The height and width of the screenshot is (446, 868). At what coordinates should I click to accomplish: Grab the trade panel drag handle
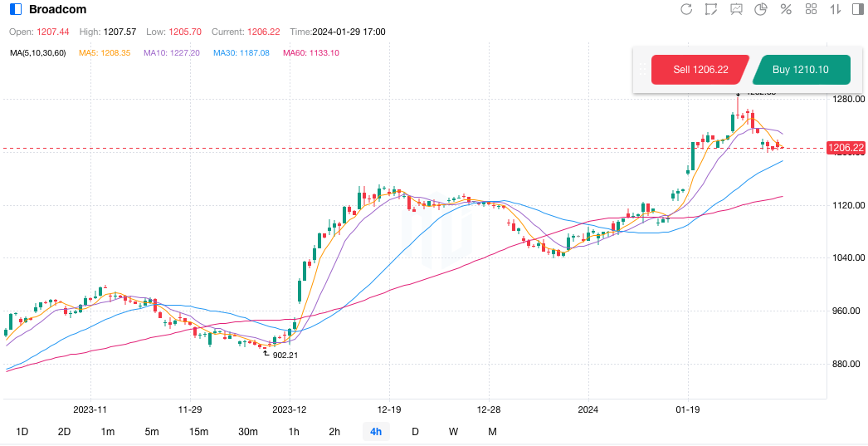[641, 70]
